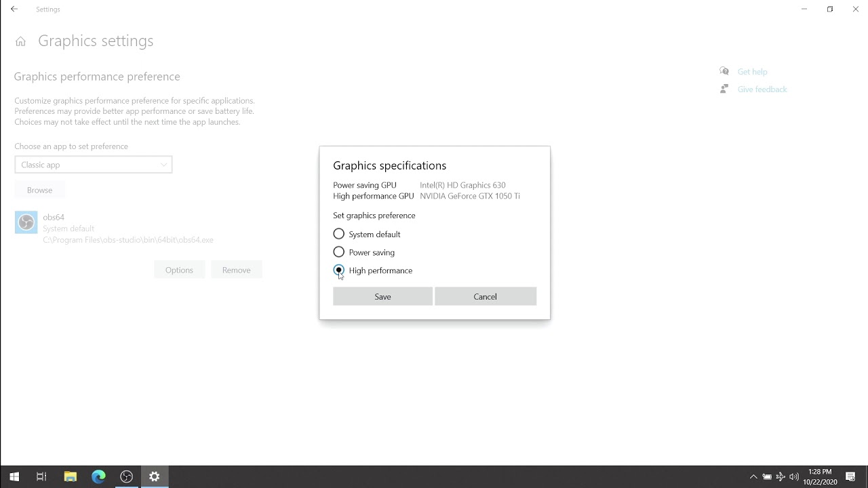Select the System default radio button
Screen dimensions: 868x488
pos(339,234)
